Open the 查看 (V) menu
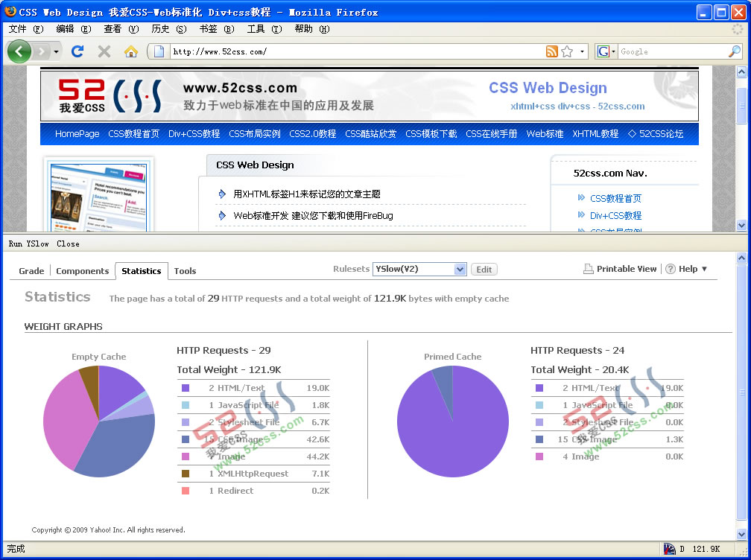This screenshot has height=560, width=751. tap(121, 29)
